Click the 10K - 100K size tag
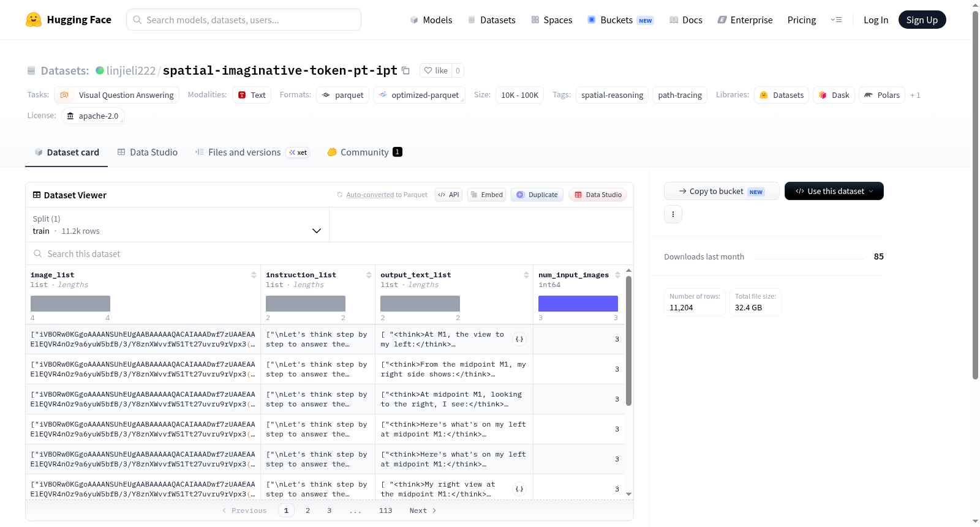This screenshot has width=980, height=527. coord(519,95)
